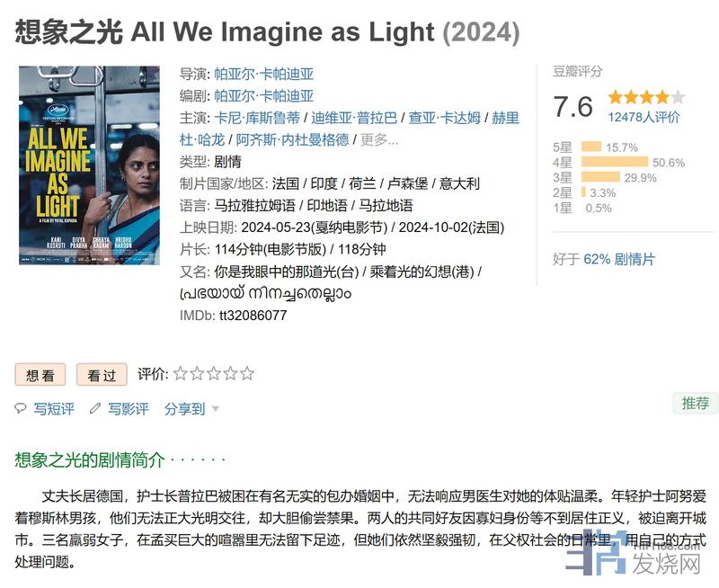This screenshot has width=719, height=588.
Task: Click the 写短评 link
Action: (x=54, y=409)
